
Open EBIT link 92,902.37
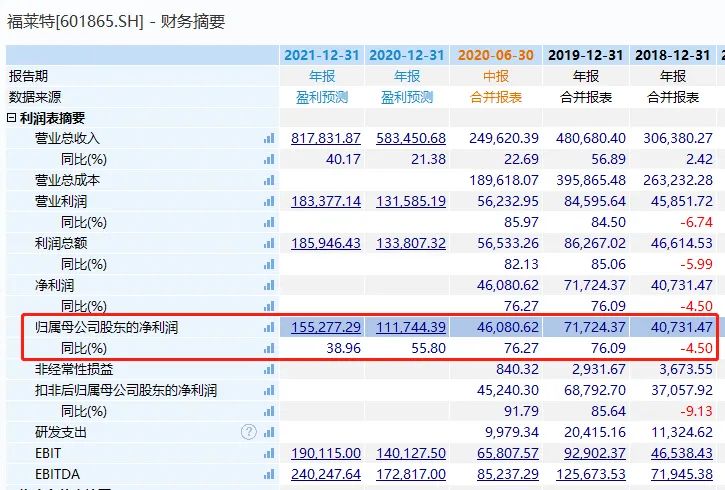click(x=595, y=453)
